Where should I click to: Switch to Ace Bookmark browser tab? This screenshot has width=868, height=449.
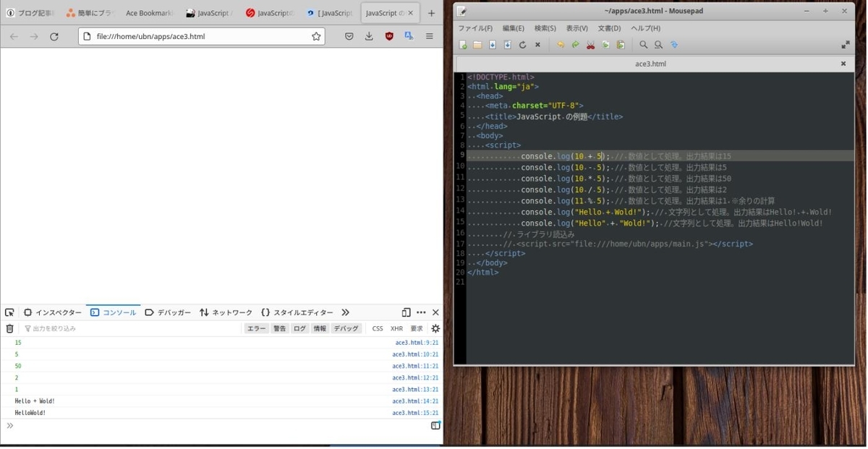click(150, 13)
